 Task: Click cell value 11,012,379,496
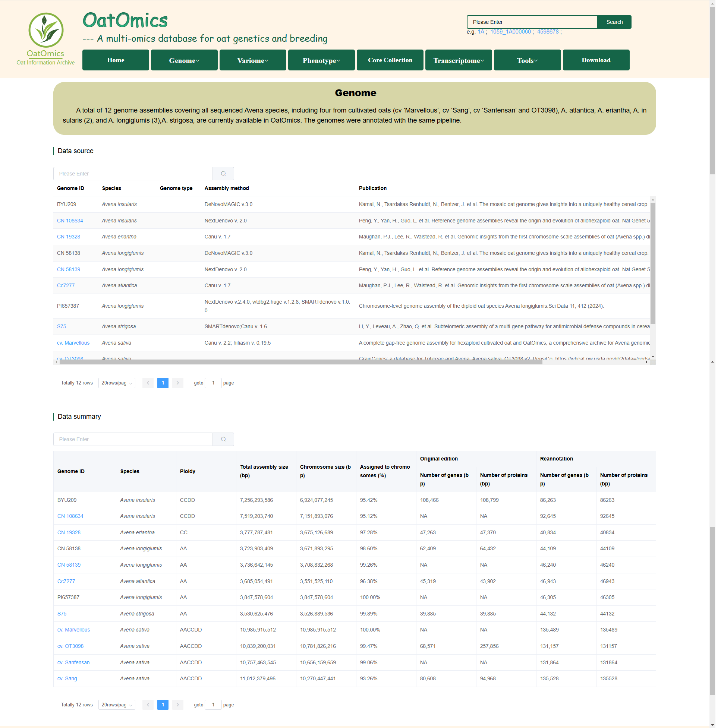coord(258,679)
